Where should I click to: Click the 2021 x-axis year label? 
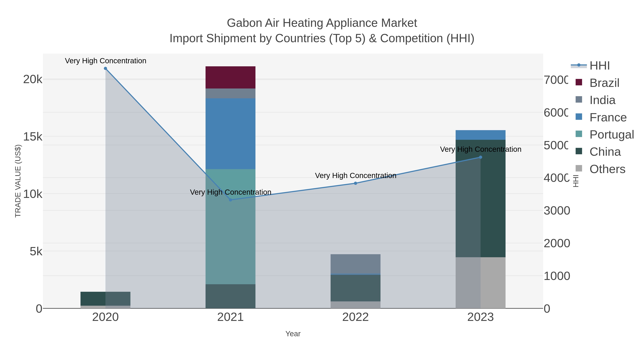231,317
